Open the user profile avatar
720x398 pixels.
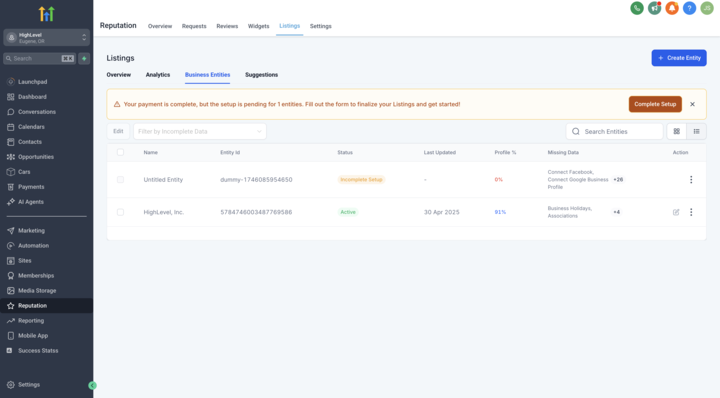click(x=707, y=8)
